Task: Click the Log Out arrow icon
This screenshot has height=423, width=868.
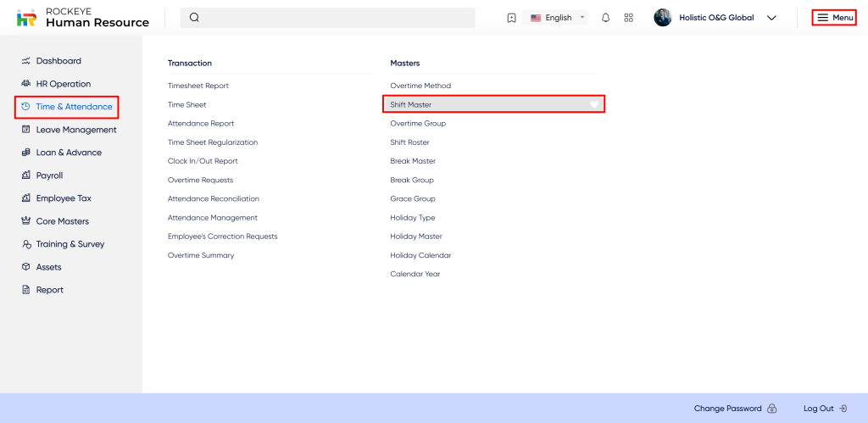Action: [x=843, y=409]
